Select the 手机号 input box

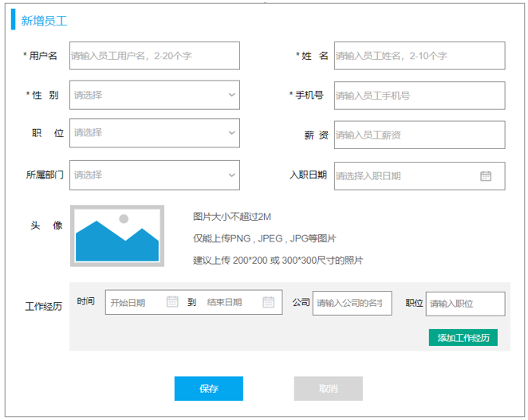(419, 96)
